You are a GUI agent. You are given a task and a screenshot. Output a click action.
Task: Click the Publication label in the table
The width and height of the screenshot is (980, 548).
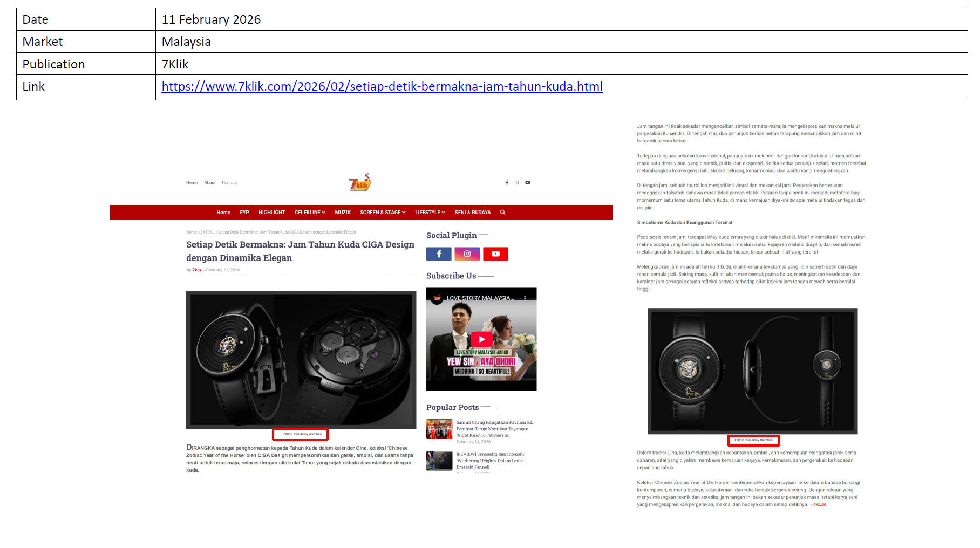point(53,64)
